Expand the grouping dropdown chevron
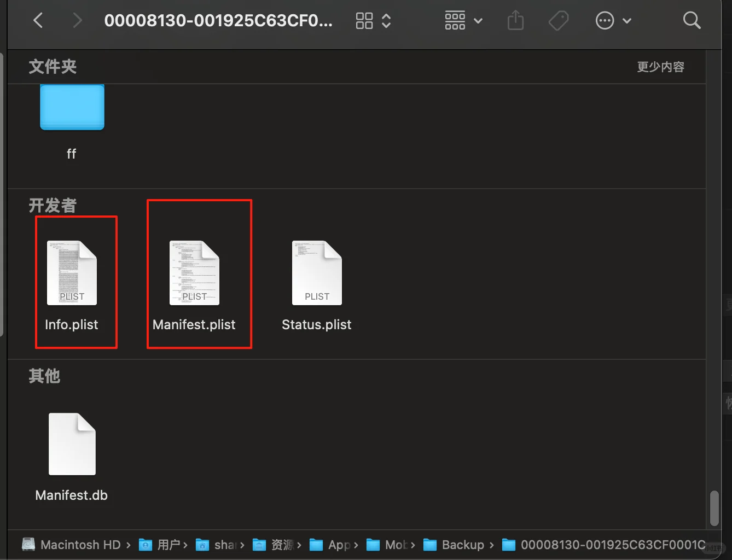732x560 pixels. coord(478,21)
